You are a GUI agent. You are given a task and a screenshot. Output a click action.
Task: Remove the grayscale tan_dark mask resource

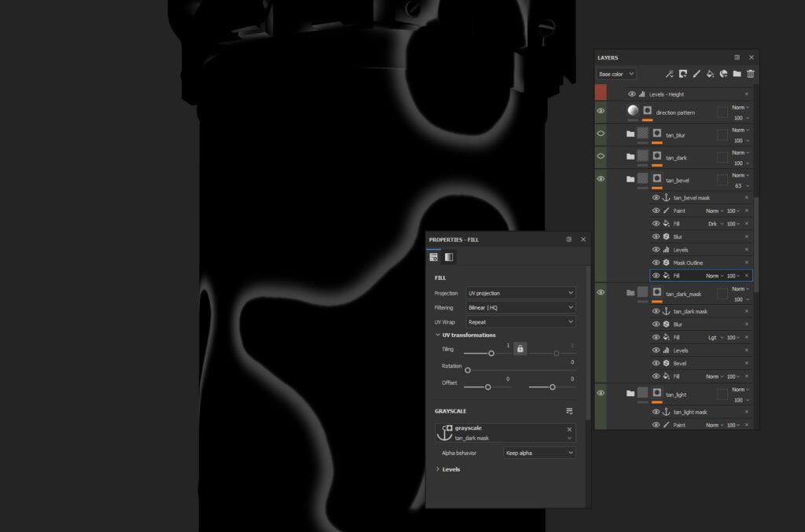tap(569, 429)
